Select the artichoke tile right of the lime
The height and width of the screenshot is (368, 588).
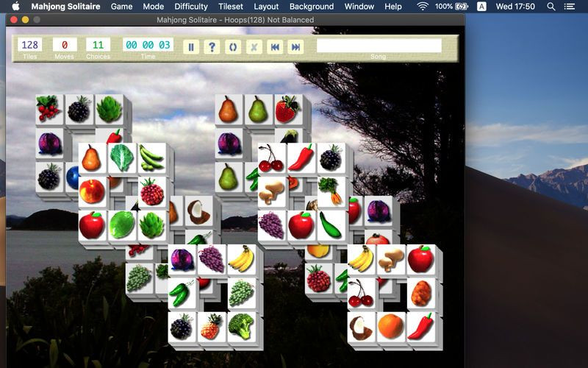click(x=152, y=225)
